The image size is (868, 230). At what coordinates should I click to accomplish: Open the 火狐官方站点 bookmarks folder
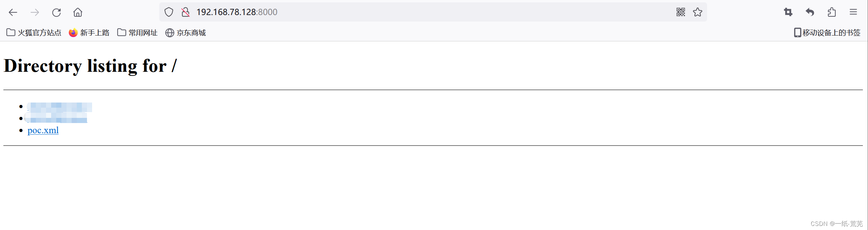[x=34, y=32]
